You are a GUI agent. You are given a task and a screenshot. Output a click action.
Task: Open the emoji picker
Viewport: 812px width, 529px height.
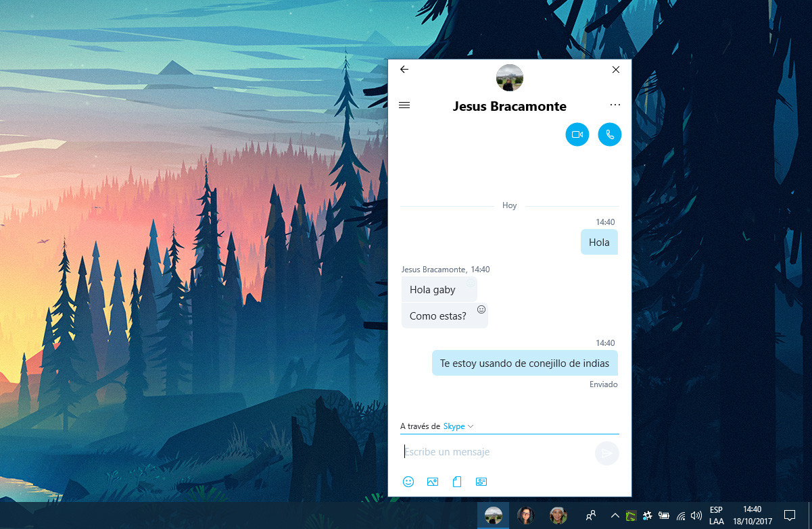tap(408, 482)
